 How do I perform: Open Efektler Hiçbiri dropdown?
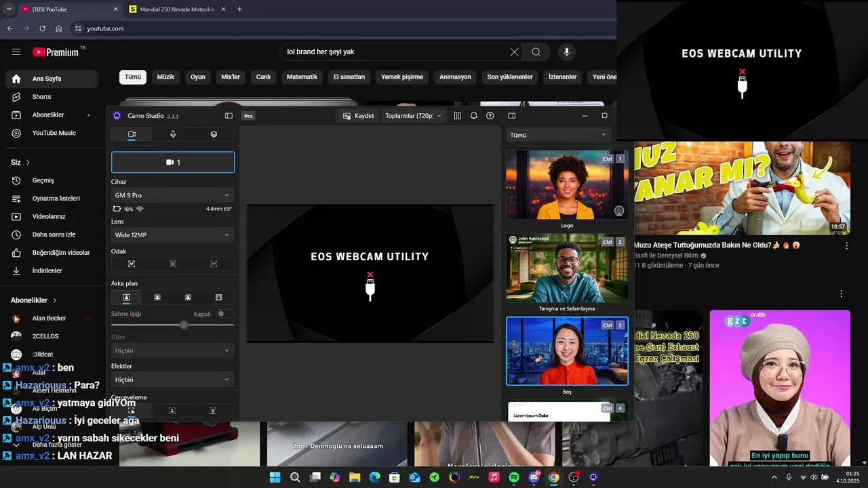173,380
